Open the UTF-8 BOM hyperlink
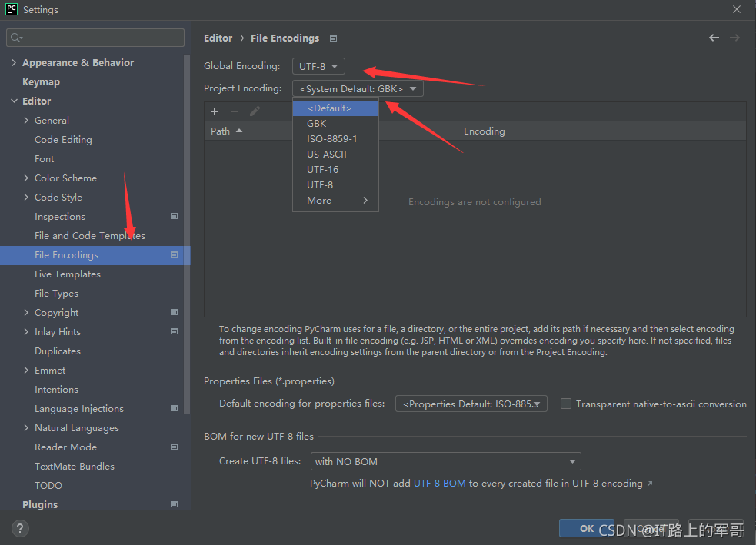The height and width of the screenshot is (545, 756). (x=440, y=484)
